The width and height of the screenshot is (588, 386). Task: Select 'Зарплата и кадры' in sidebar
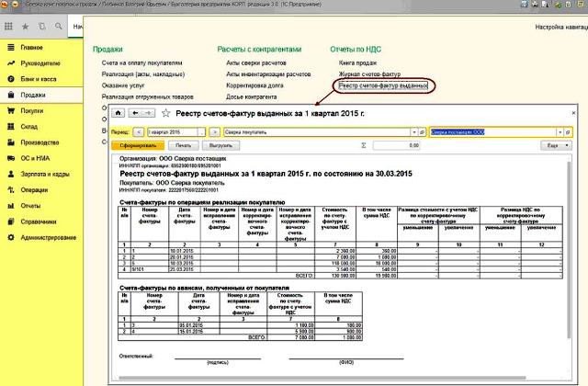click(46, 173)
